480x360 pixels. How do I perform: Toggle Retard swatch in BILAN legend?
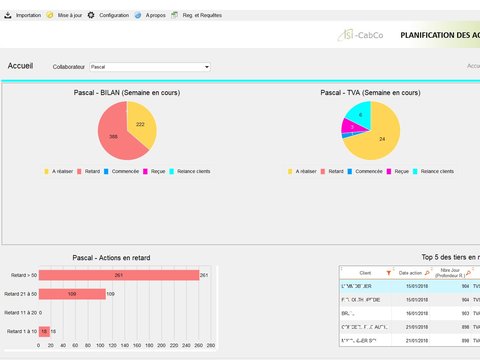click(79, 171)
